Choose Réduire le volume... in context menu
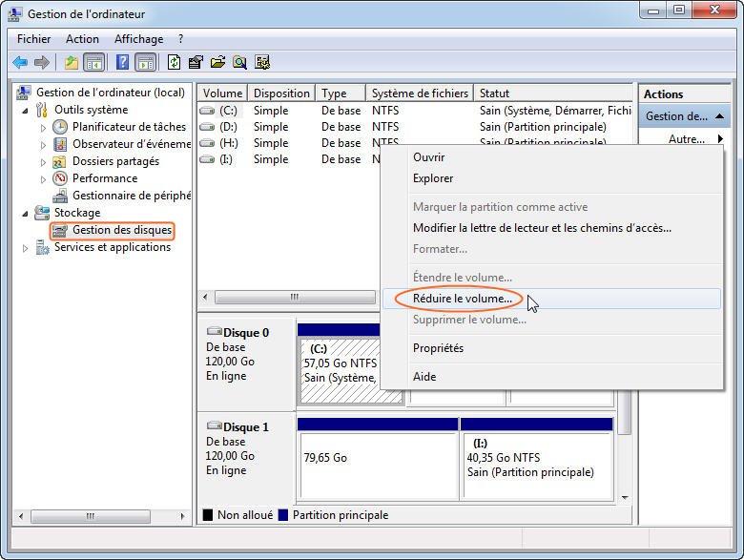This screenshot has height=560, width=744. coord(551,299)
